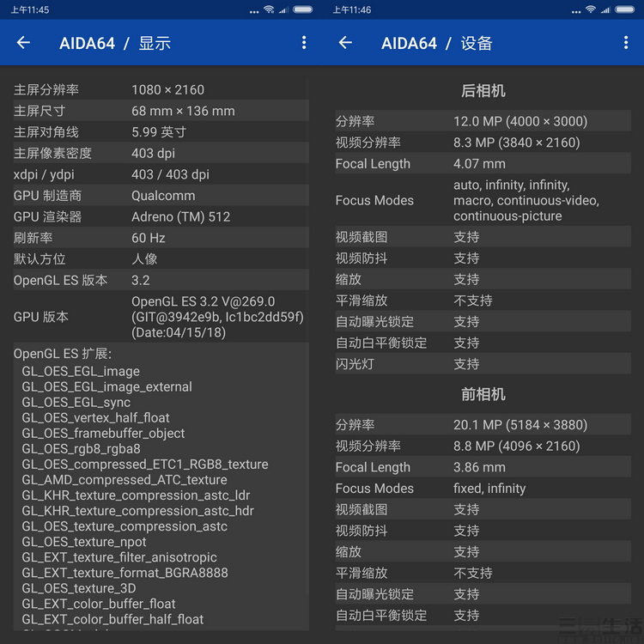Select extension GL_EXT_color_buffer_half_float
Viewport: 644px width, 644px height.
[x=112, y=619]
